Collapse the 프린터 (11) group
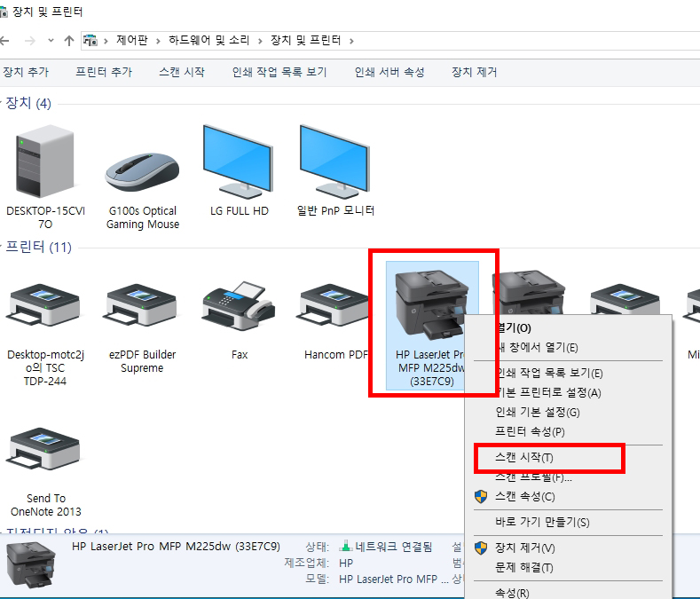This screenshot has height=599, width=700. click(x=2, y=246)
